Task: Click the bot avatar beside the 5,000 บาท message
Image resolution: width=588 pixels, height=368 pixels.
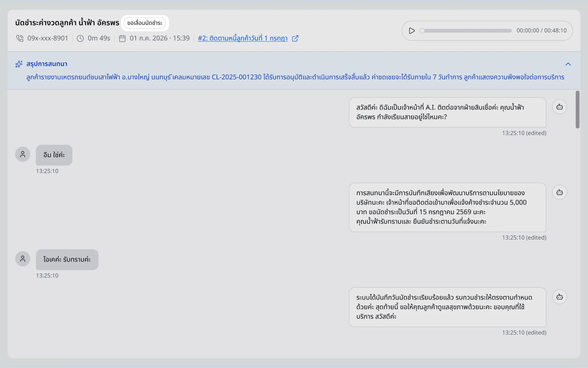Action: 560,192
